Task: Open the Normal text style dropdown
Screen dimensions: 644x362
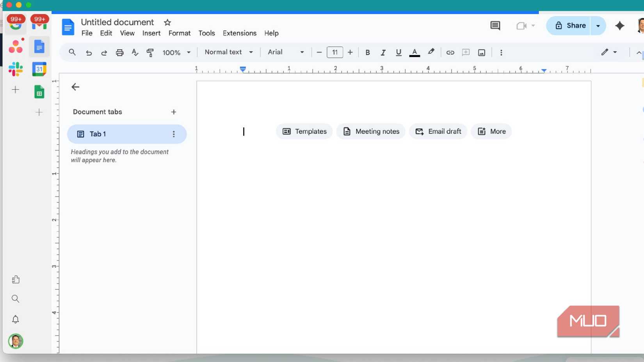Action: (x=229, y=52)
